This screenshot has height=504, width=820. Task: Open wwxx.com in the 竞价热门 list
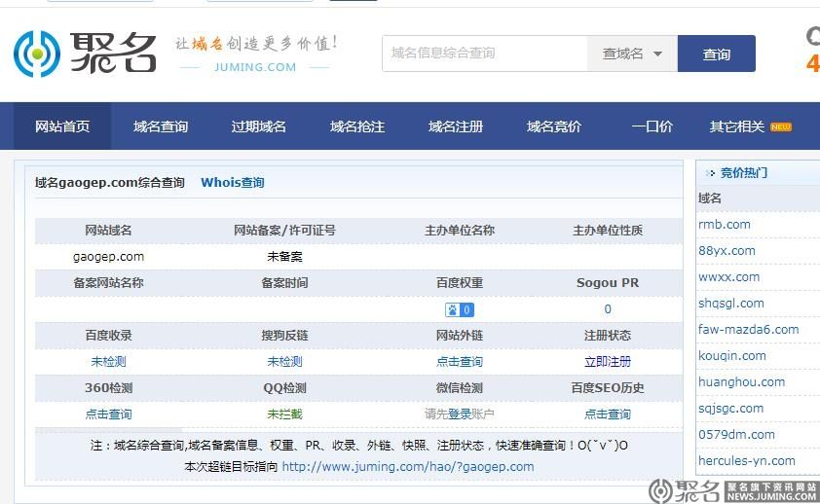coord(729,276)
